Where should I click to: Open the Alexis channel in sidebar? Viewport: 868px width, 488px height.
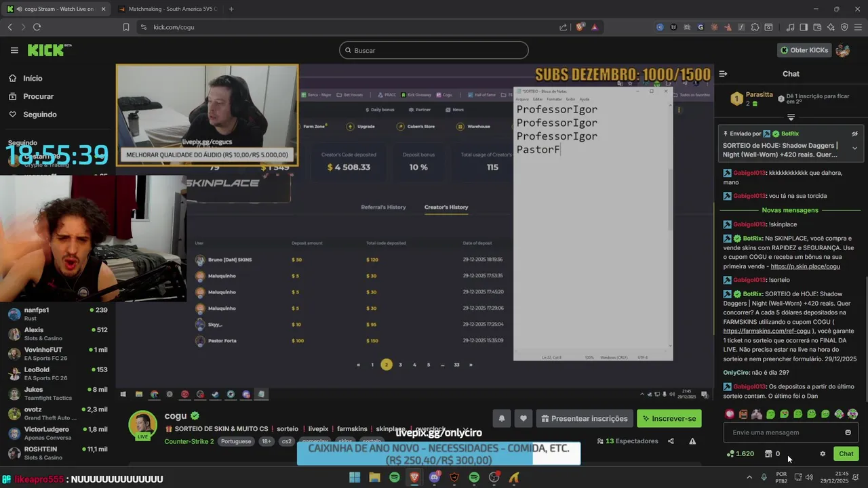(58, 333)
